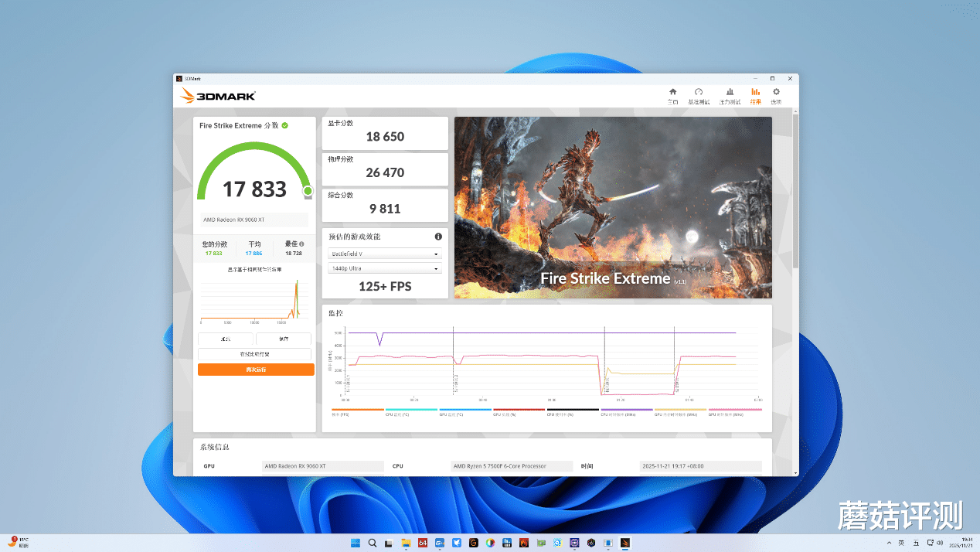Viewport: 980px width, 552px height.
Task: Click the info icon next to the best score label
Action: coord(301,244)
